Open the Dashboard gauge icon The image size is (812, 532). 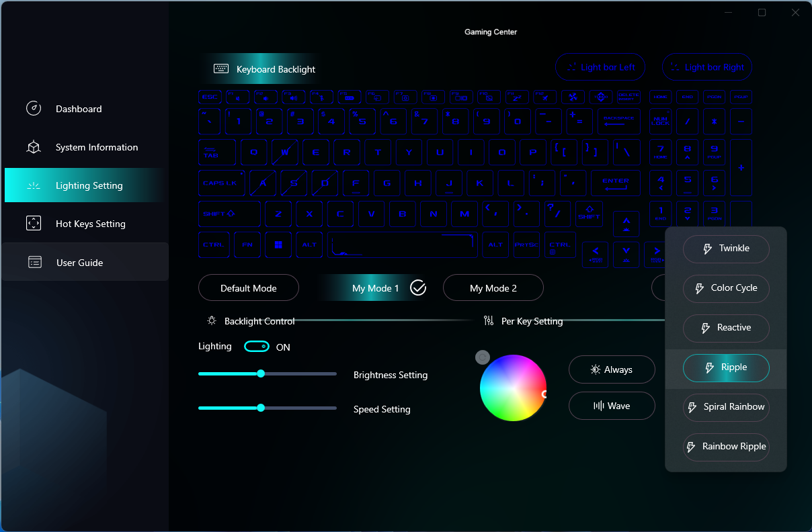pyautogui.click(x=34, y=109)
